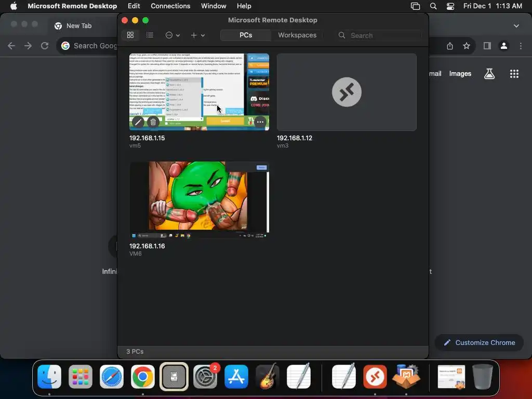532x399 pixels.
Task: Toggle the Chrome side panel icon
Action: [487, 46]
